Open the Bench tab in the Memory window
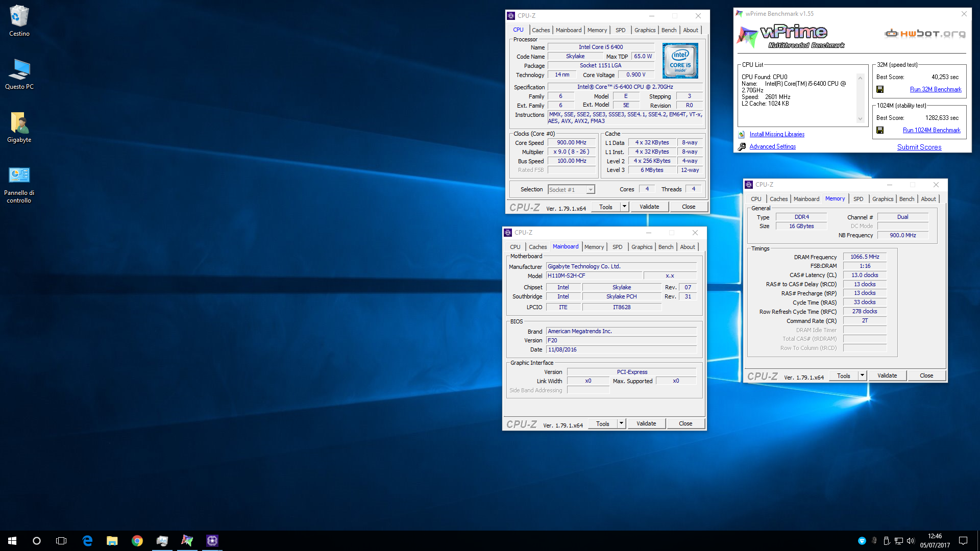Viewport: 980px width, 551px height. click(x=906, y=199)
